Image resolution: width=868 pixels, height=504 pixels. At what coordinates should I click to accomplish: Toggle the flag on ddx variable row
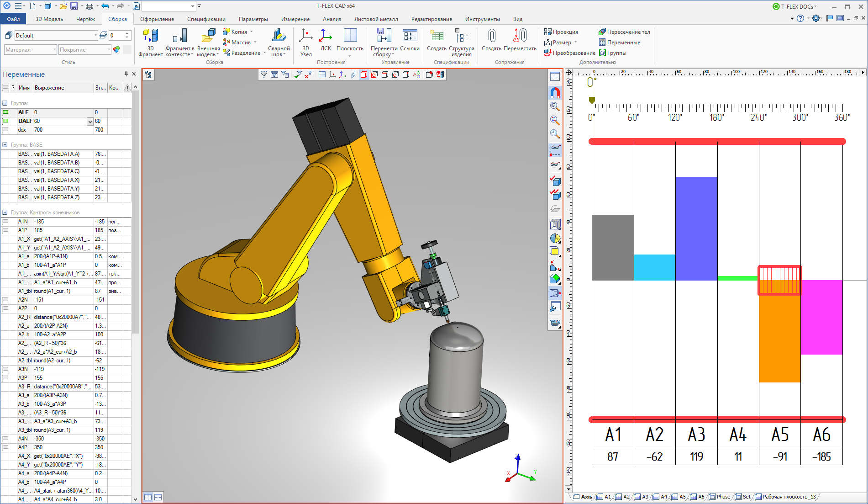pos(5,130)
